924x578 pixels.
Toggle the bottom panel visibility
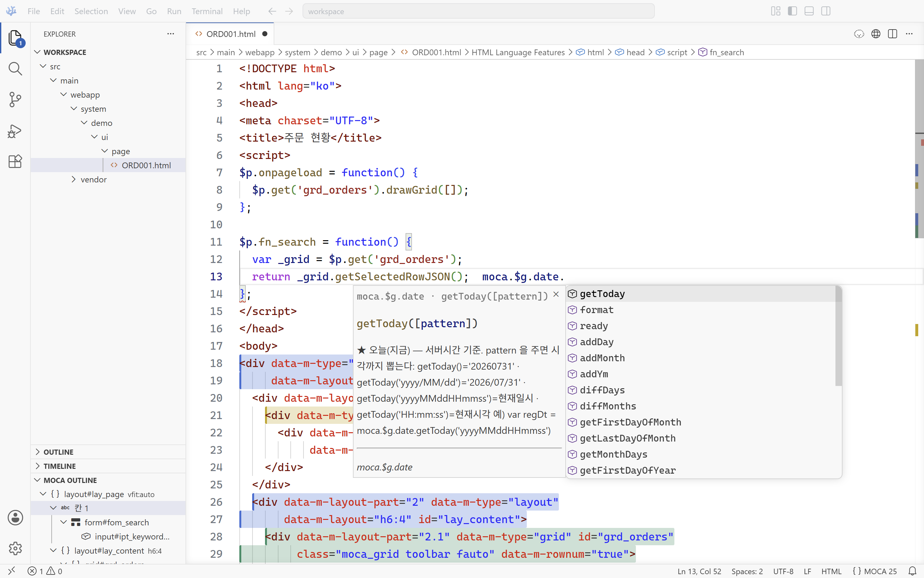point(809,11)
